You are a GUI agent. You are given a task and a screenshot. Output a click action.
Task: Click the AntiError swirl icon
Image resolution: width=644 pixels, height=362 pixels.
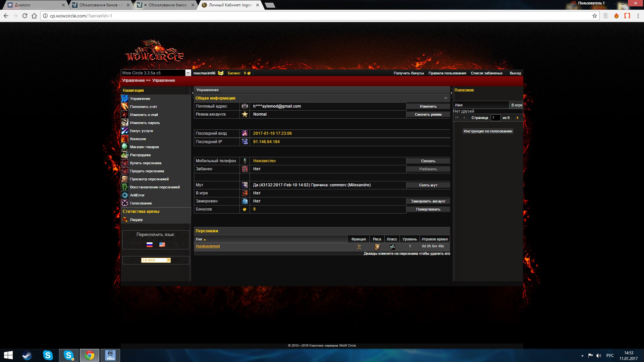point(124,195)
